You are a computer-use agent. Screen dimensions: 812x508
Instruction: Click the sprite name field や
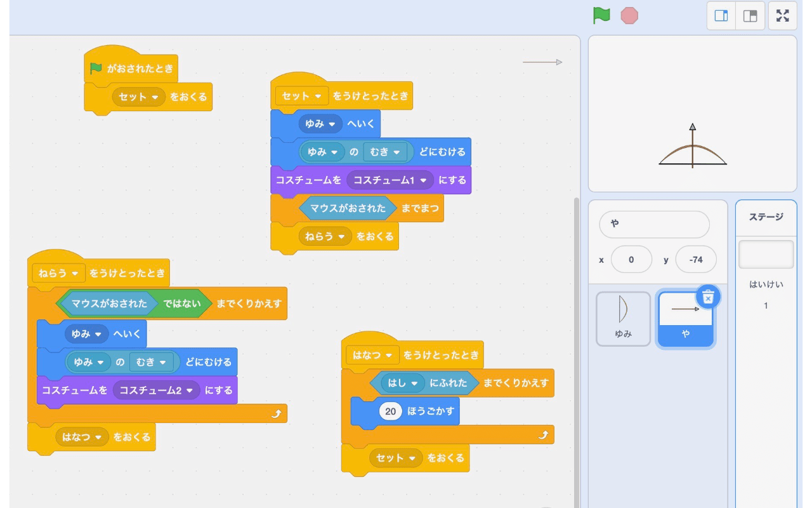point(654,224)
